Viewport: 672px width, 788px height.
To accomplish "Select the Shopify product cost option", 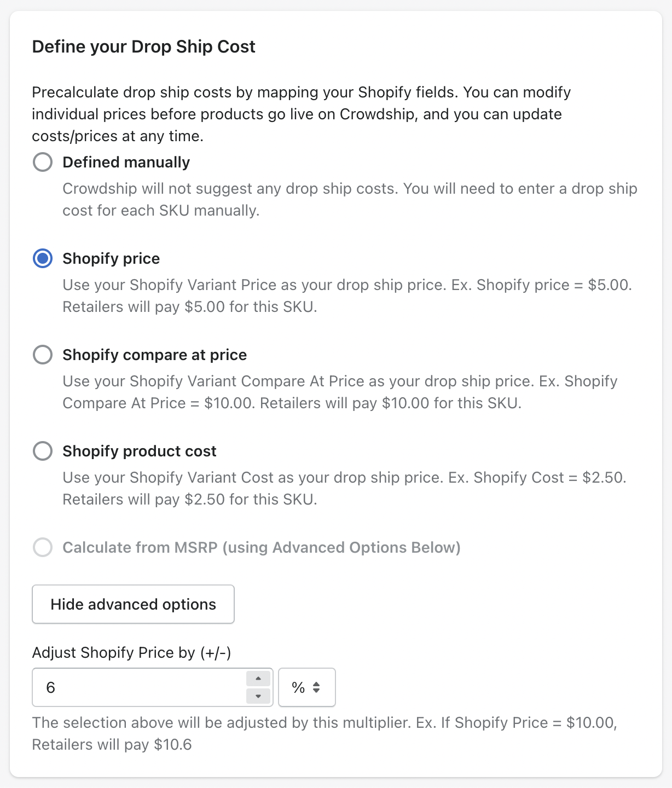I will click(x=43, y=451).
